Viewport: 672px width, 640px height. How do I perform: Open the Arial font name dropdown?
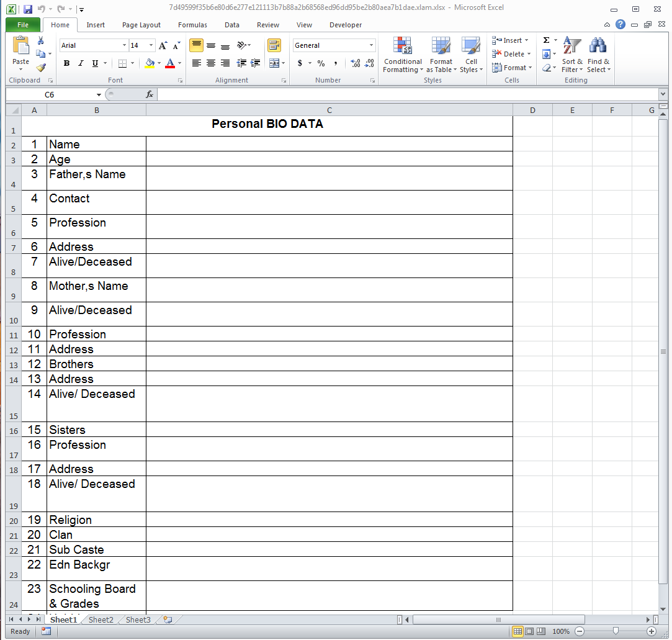click(x=124, y=45)
